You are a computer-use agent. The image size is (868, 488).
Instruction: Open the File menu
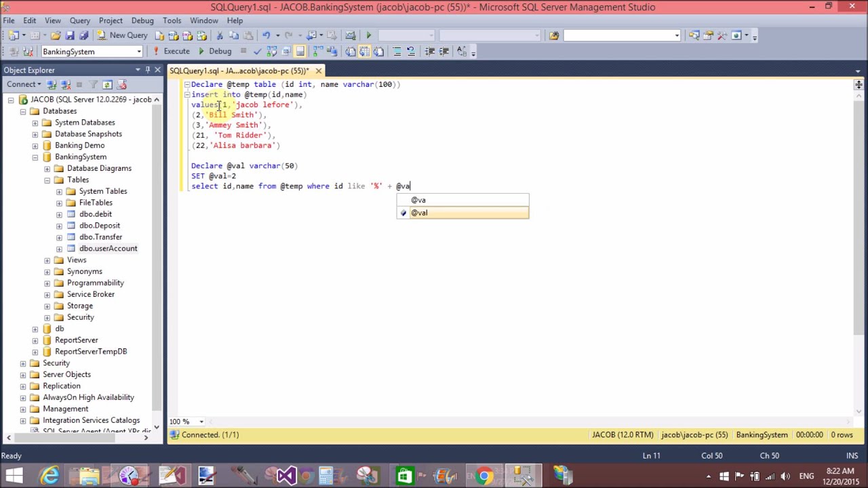pos(9,20)
